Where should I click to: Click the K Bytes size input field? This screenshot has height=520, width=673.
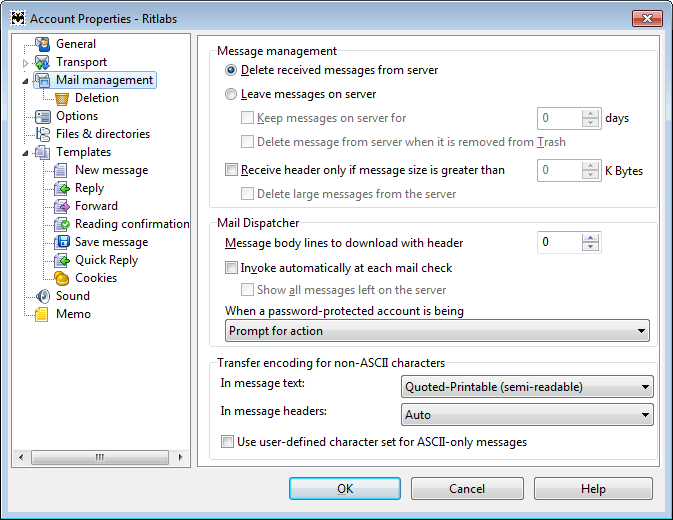coord(560,170)
